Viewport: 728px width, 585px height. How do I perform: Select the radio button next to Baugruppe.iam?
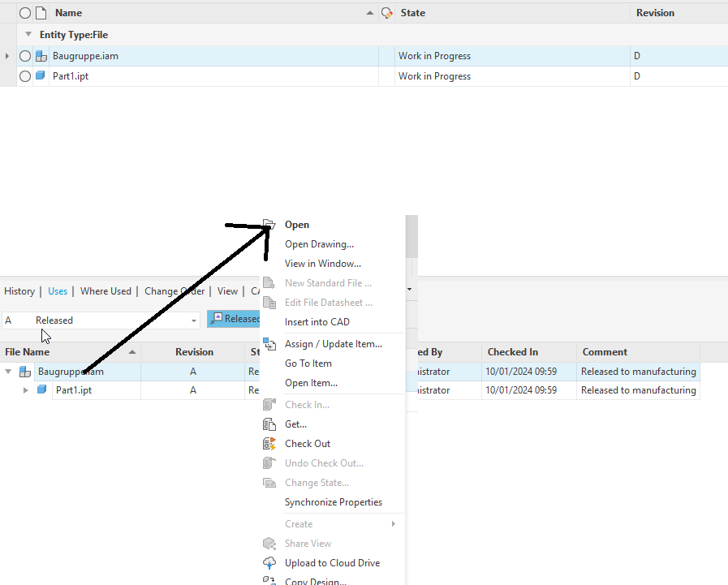[24, 56]
